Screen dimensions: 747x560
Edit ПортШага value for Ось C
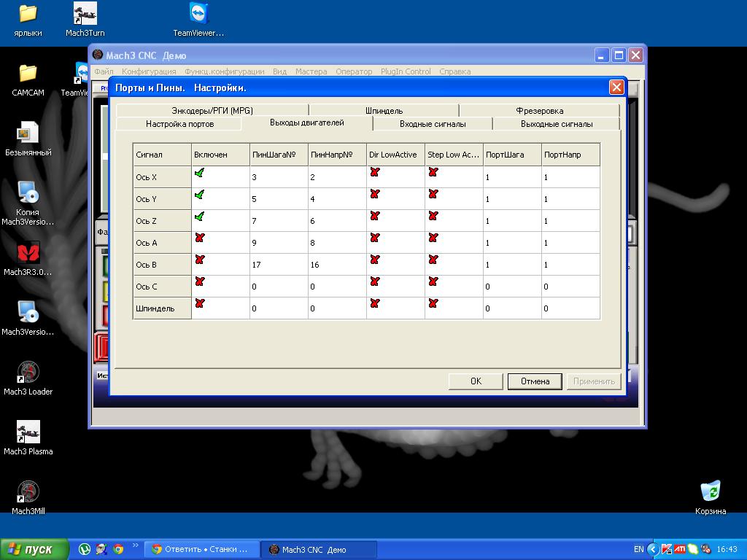(512, 287)
